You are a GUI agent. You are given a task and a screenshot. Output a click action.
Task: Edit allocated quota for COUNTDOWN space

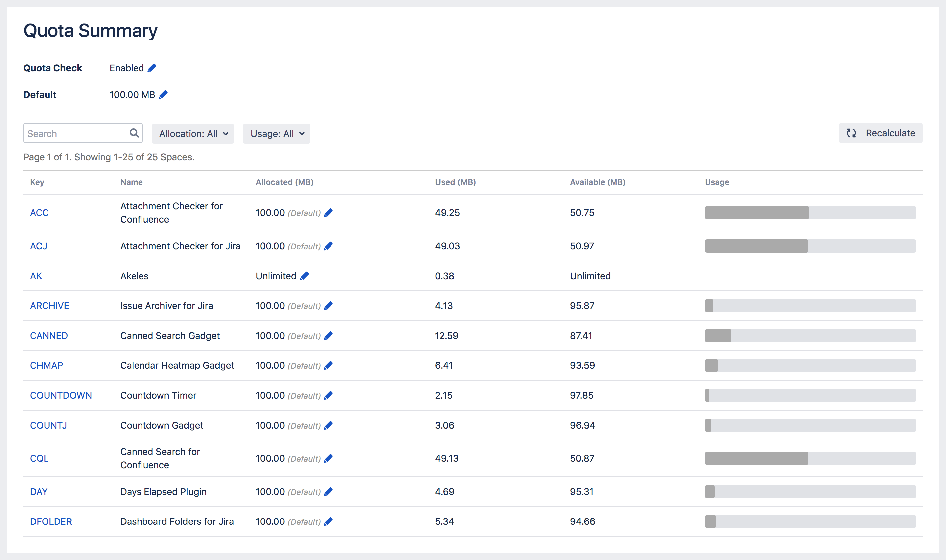click(329, 395)
